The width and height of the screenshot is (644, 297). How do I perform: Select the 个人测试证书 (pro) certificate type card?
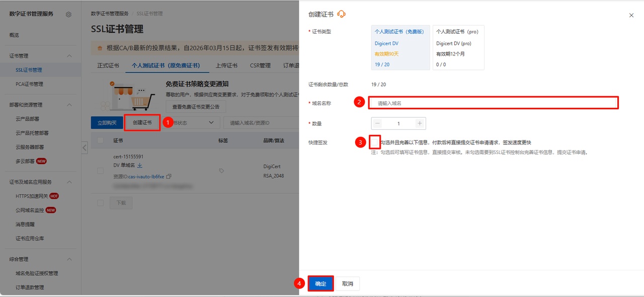(458, 47)
